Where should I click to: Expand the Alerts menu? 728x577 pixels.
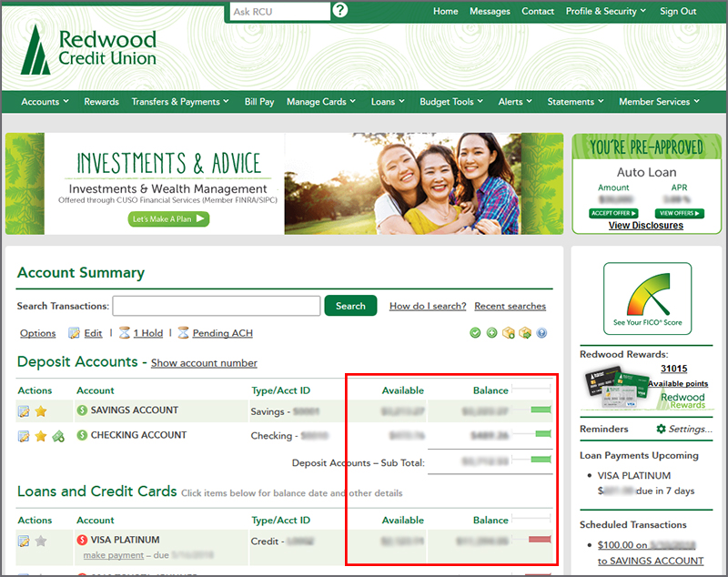coord(515,102)
